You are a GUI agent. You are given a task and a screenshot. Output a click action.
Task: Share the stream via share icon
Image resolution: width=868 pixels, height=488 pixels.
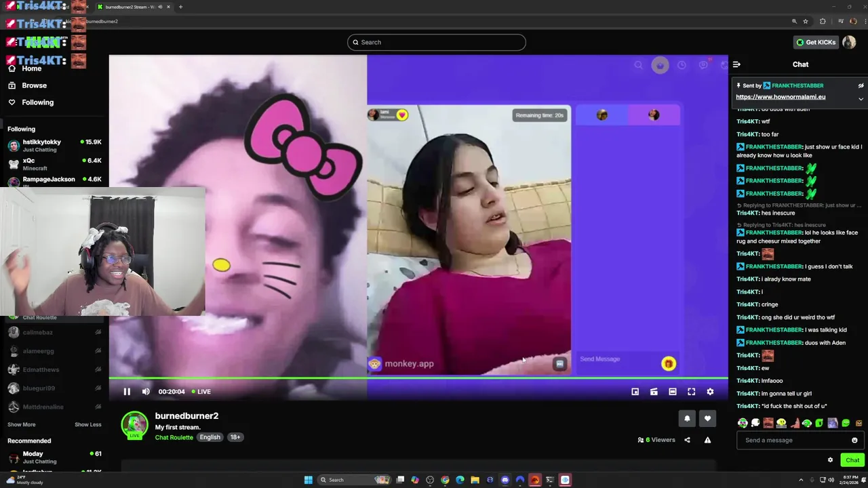[687, 440]
